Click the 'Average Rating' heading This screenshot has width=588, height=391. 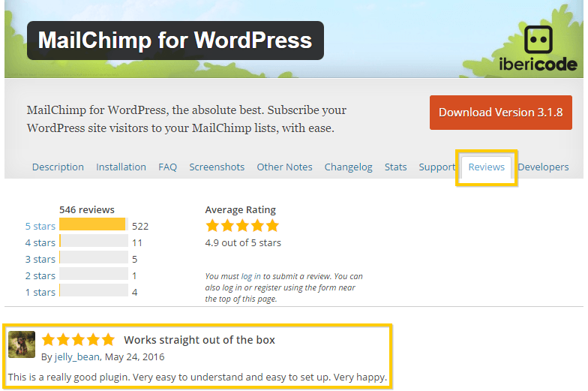240,210
